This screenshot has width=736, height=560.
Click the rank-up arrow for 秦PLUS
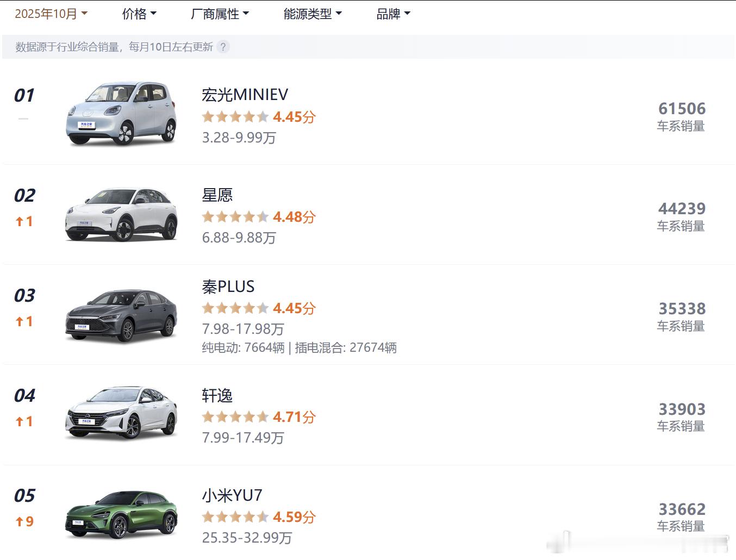(23, 321)
